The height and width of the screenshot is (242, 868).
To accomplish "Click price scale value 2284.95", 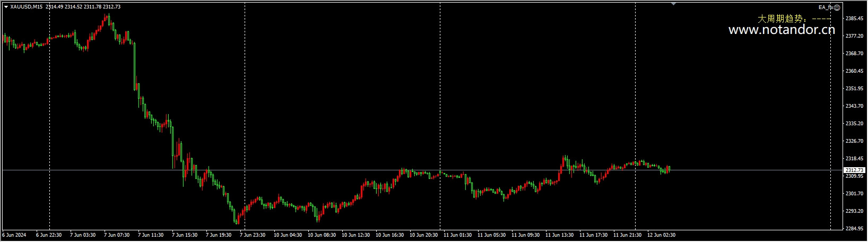I will coord(855,229).
